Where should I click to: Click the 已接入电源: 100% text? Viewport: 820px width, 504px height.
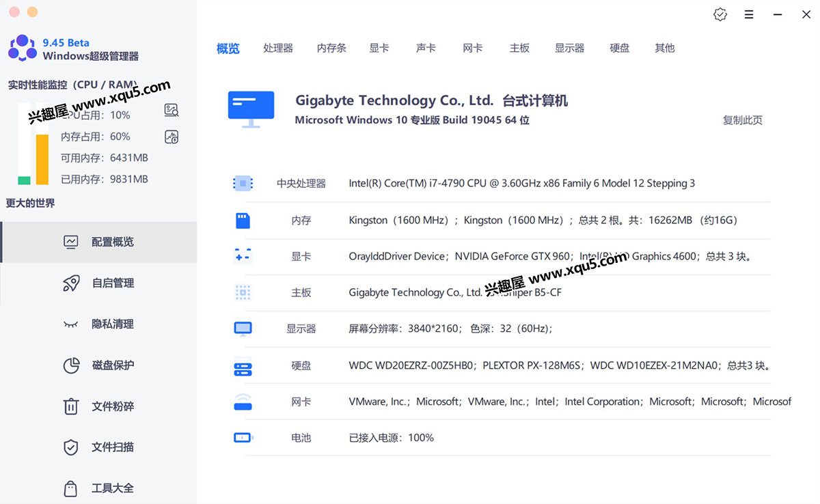[392, 437]
